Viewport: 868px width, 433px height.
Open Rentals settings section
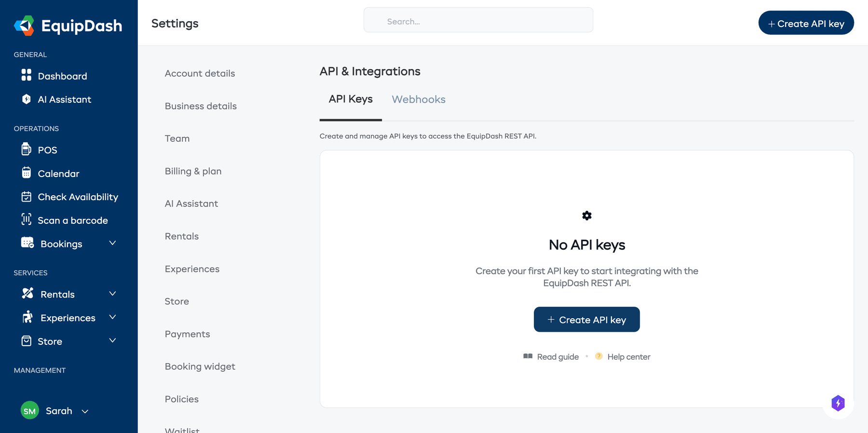click(182, 236)
